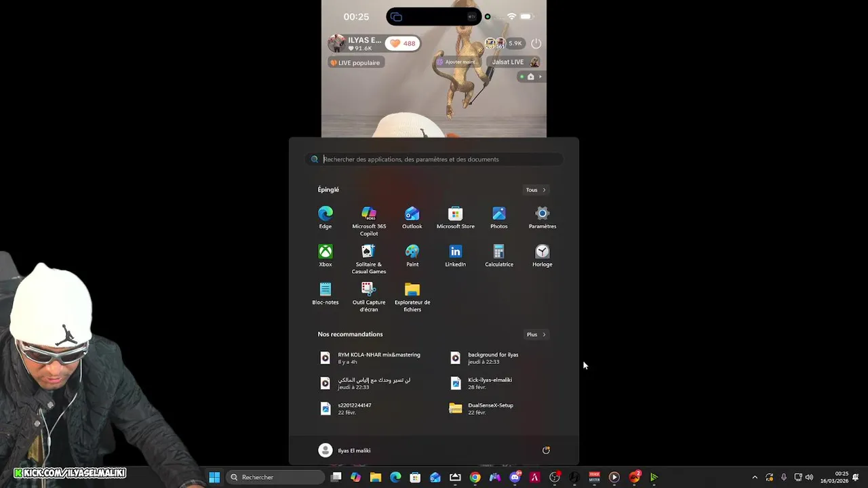Open Edge browser from the taskbar

395,477
